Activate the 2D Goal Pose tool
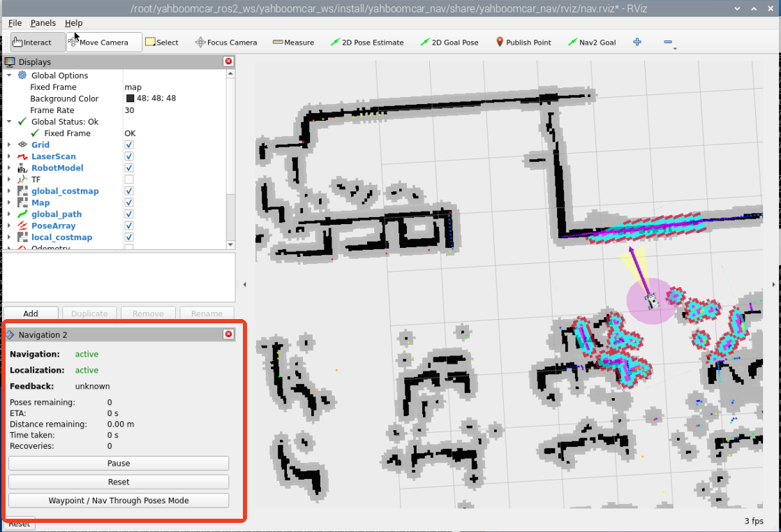The image size is (781, 532). pos(449,42)
